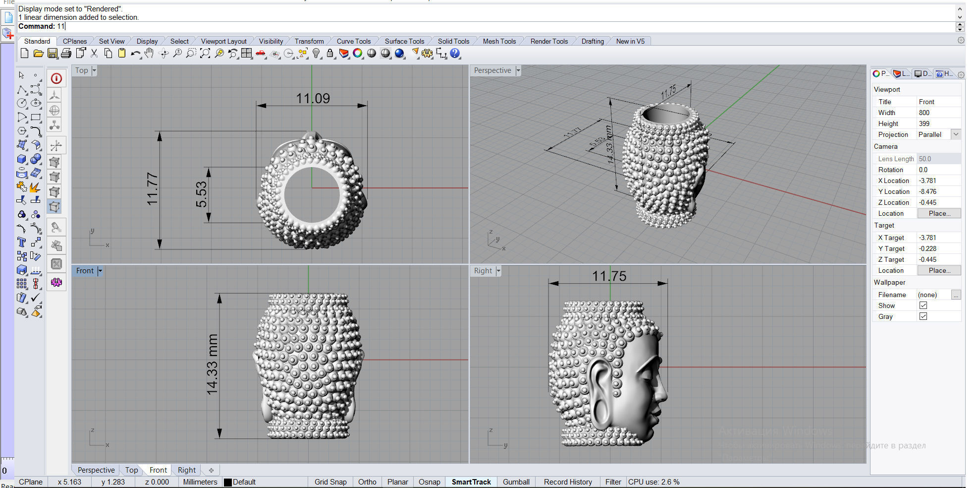
Task: Click the light bulb hide icon
Action: click(316, 53)
